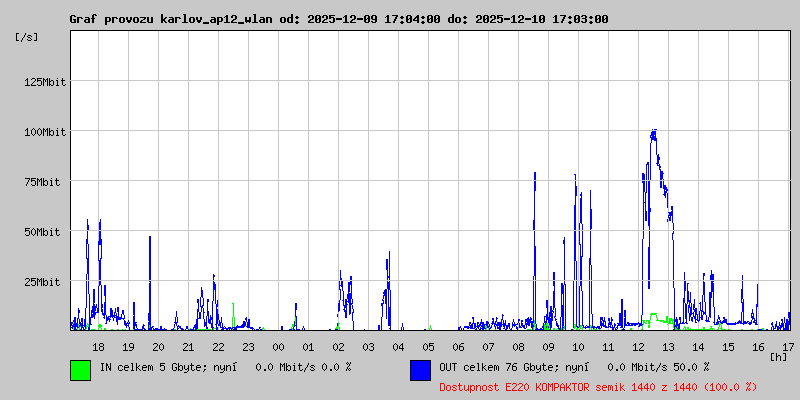Click the x-axis hour label '15'
This screenshot has width=800, height=400.
[729, 347]
